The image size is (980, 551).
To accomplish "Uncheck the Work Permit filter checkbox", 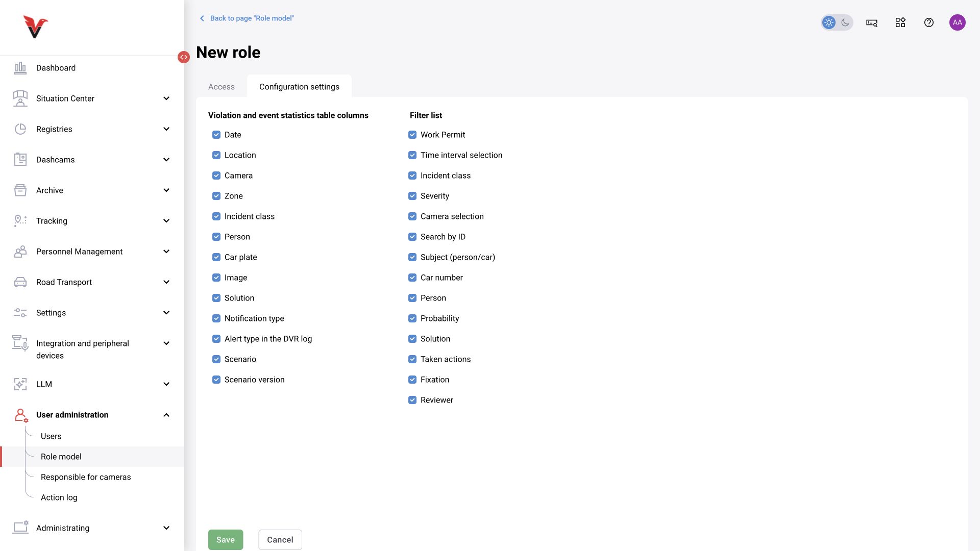I will tap(412, 135).
